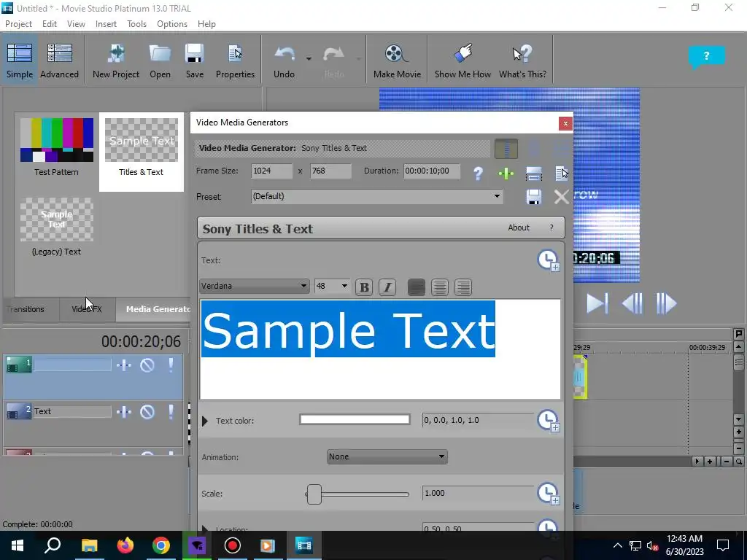Image resolution: width=747 pixels, height=560 pixels.
Task: Open File Explorer from the taskbar
Action: 89,545
